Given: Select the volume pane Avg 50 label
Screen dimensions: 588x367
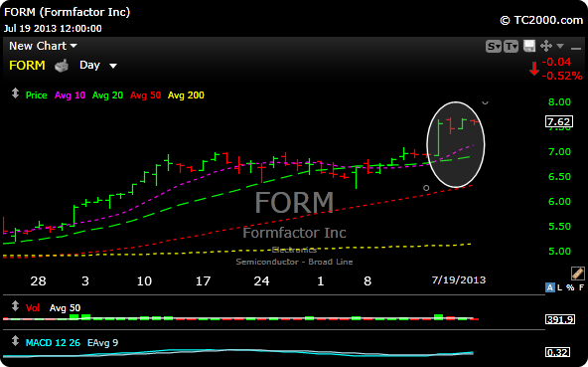Looking at the screenshot, I should (x=65, y=308).
